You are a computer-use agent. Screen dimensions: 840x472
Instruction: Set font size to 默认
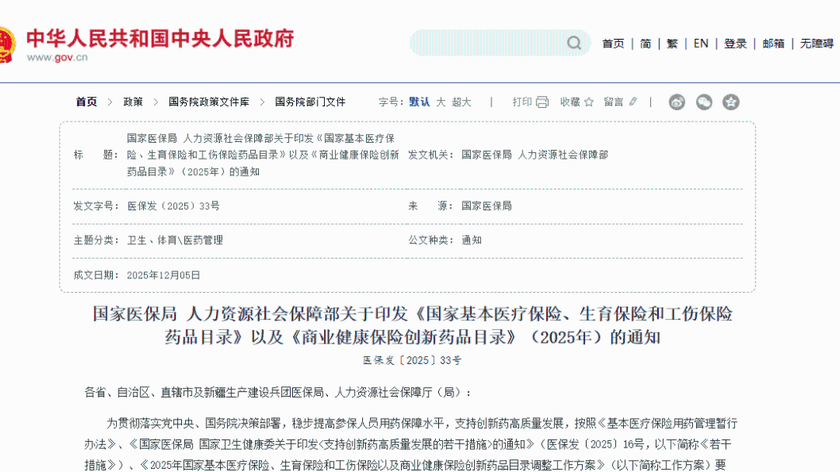tap(419, 102)
